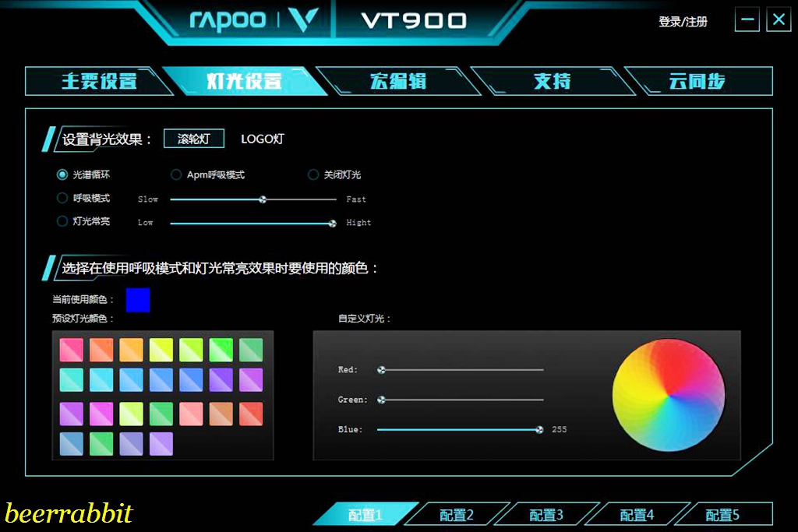Select profile tab 配置2
This screenshot has height=532, width=798.
pyautogui.click(x=454, y=514)
